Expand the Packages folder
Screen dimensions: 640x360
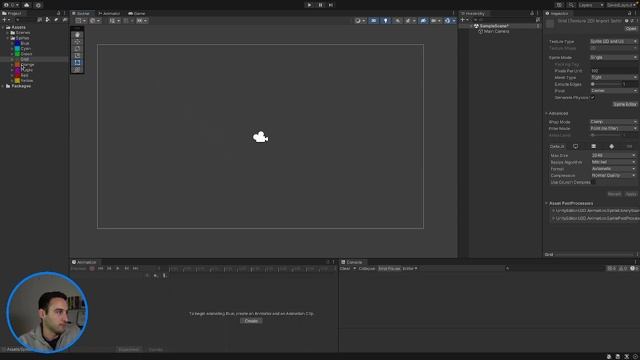3,86
